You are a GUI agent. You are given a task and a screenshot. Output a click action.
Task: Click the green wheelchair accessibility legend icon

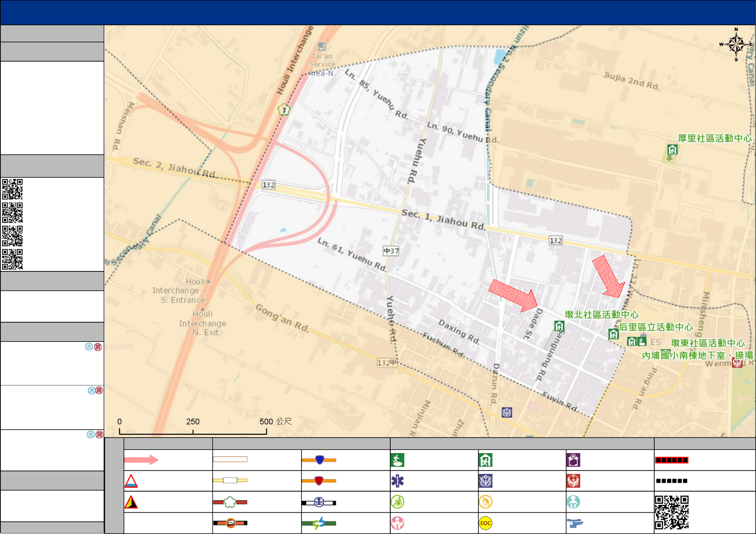click(x=397, y=502)
